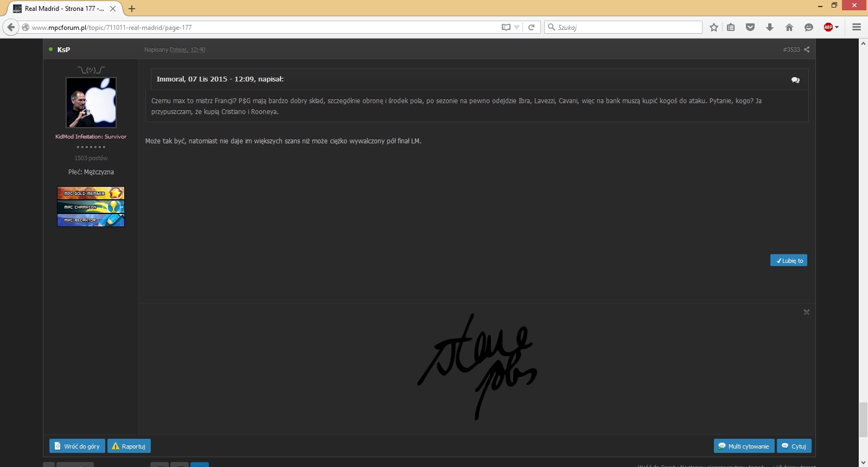868x467 pixels.
Task: Click the Steve Jobs signature image
Action: [477, 367]
